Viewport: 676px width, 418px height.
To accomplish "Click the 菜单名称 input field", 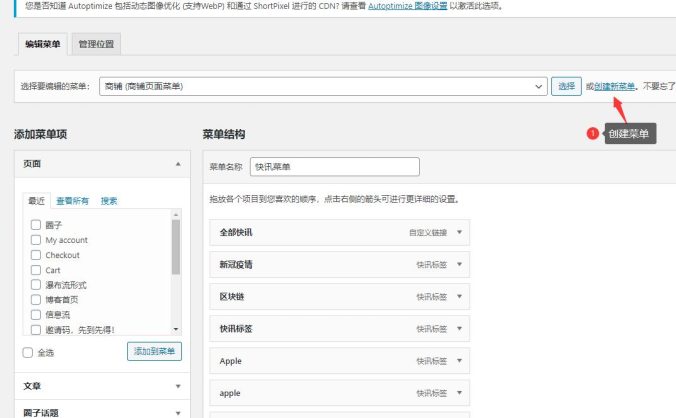I will point(335,167).
